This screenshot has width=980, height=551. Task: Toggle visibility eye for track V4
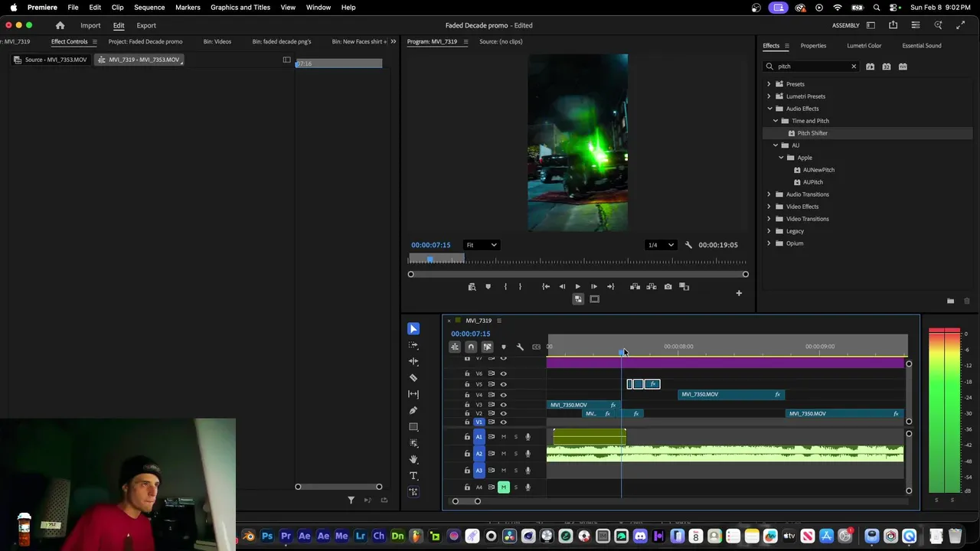[x=503, y=395]
